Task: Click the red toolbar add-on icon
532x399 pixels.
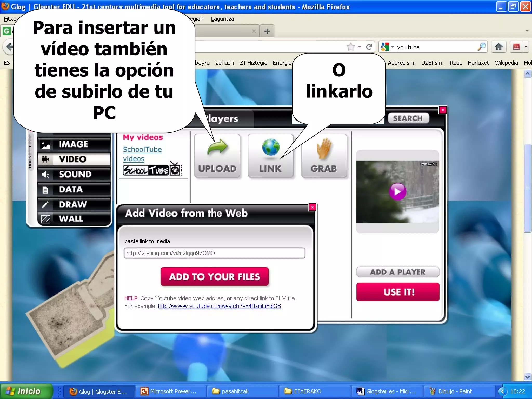Action: 516,47
